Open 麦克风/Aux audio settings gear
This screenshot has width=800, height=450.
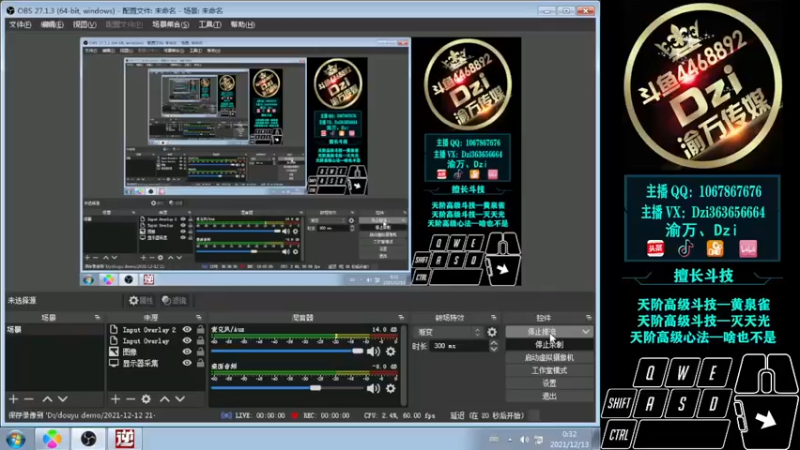391,351
